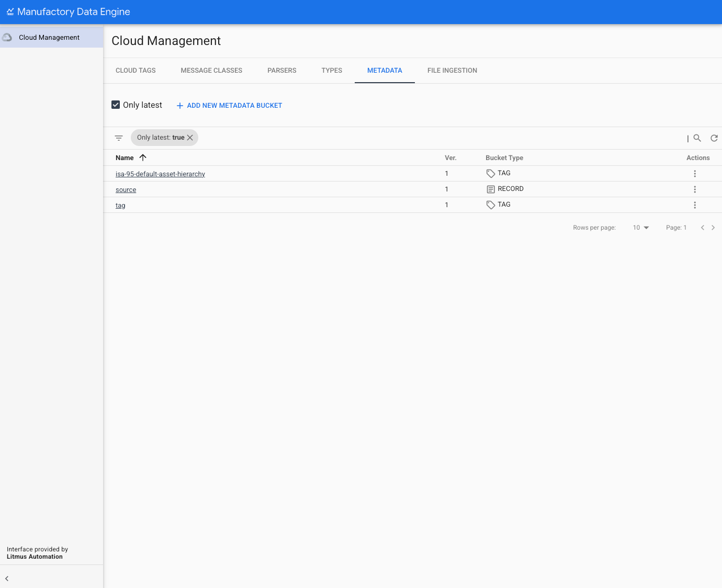
Task: Open actions menu for isa-95-default-asset-hierarchy row
Action: click(694, 174)
